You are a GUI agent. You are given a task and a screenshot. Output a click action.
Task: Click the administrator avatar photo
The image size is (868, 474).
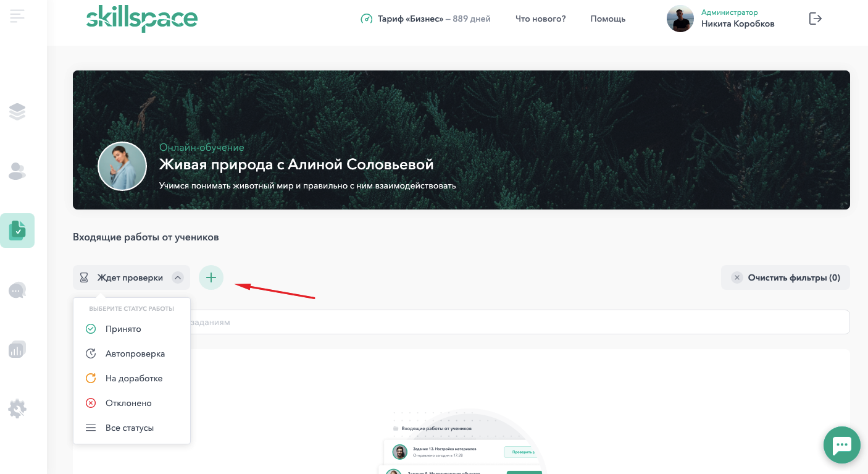(680, 19)
